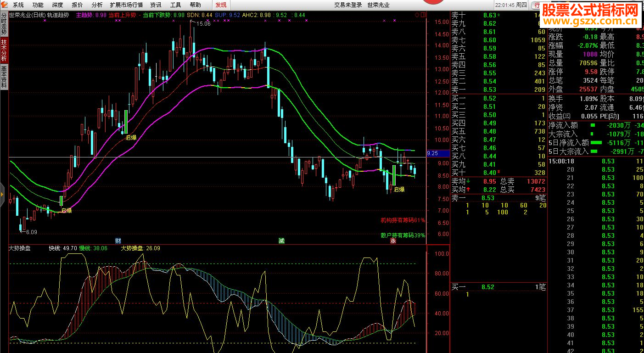
Task: Click the 买一 8.52 order row
Action: click(499, 98)
